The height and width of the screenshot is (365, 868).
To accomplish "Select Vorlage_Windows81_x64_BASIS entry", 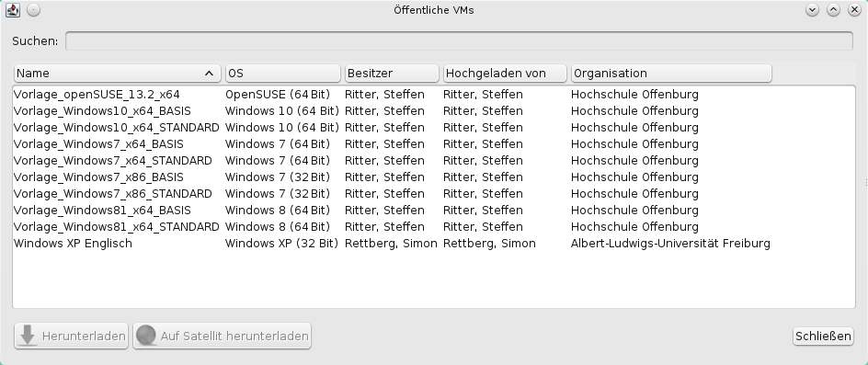I will pyautogui.click(x=434, y=211).
